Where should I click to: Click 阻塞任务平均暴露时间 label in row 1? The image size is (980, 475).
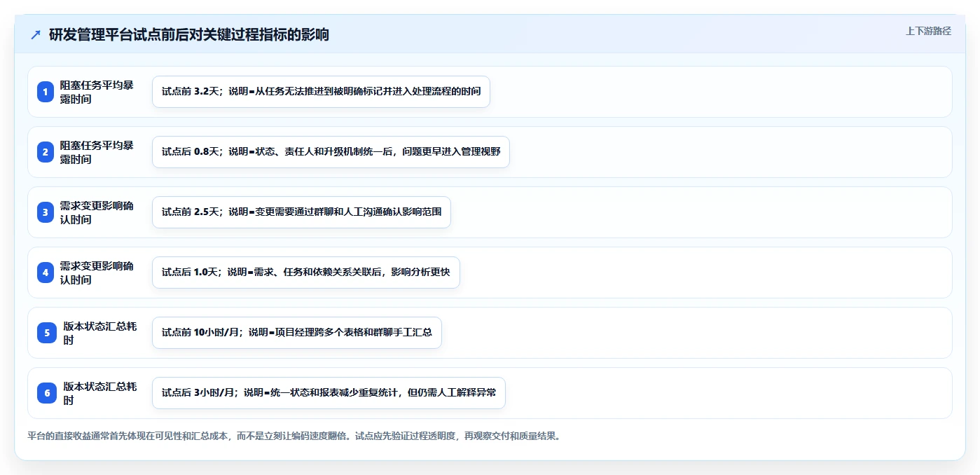click(x=97, y=92)
